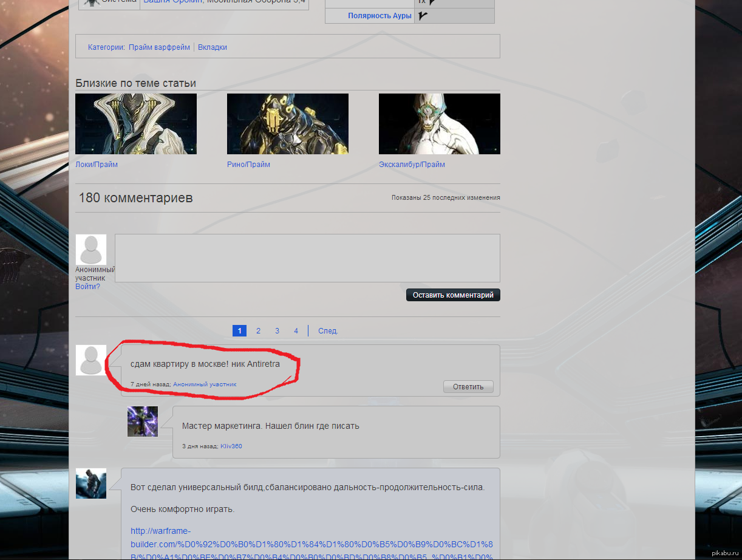This screenshot has width=742, height=560.
Task: Click inside the comment text box
Action: point(307,258)
